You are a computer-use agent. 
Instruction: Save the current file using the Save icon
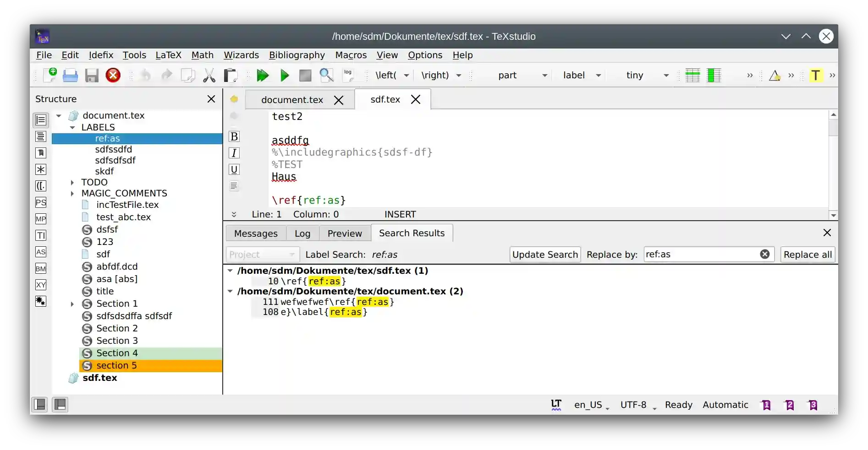pyautogui.click(x=92, y=75)
